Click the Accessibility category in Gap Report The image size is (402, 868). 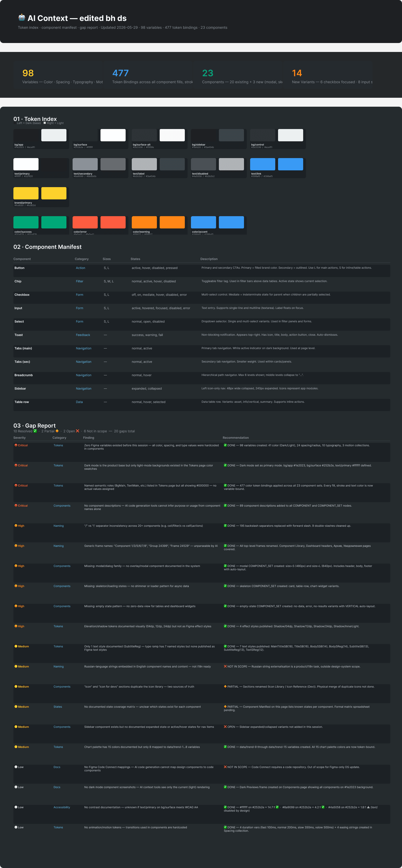coord(62,807)
